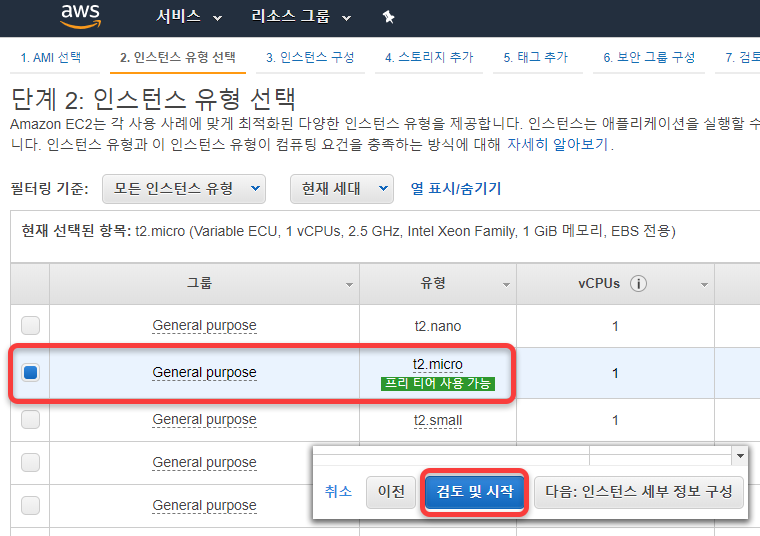Select the 2. 인스턴스 유형 선택 tab

tap(178, 58)
